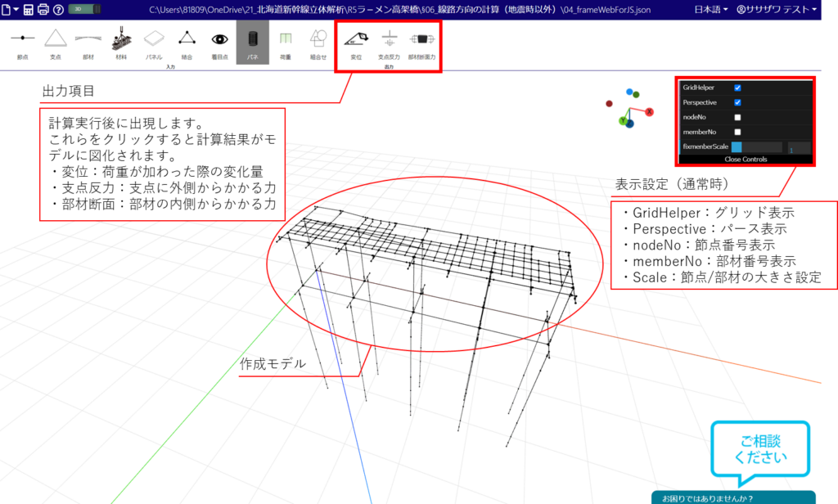Click the お困りではありませんか？ help bar

734,498
